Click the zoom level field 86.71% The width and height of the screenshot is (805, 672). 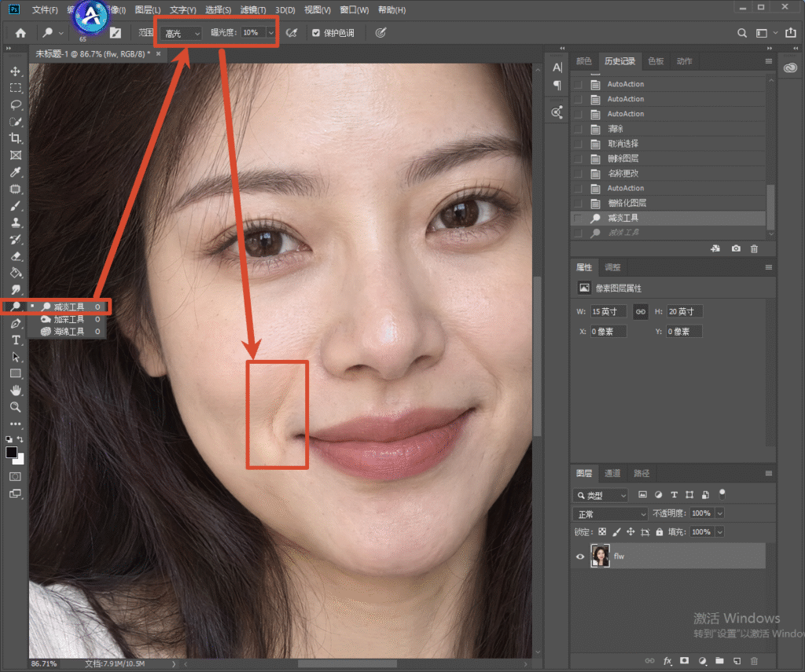(44, 664)
